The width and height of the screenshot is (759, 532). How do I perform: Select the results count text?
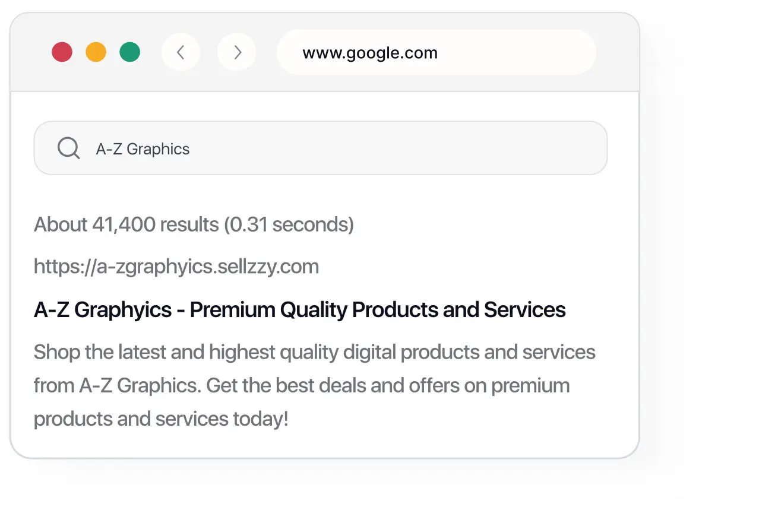coord(194,224)
